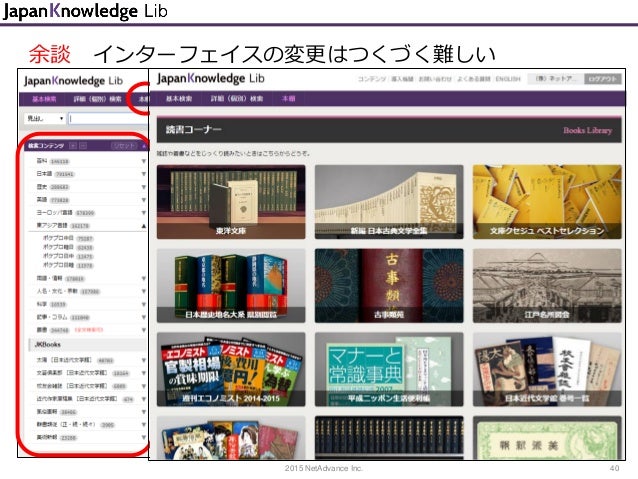The image size is (638, 479).
Task: Open 基本検索 tab in the left window
Action: [x=44, y=99]
